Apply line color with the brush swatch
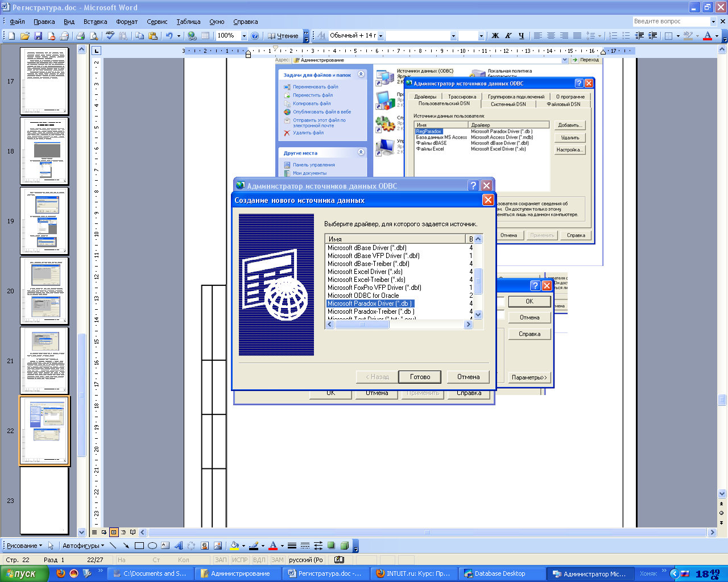728x582 pixels. point(254,546)
